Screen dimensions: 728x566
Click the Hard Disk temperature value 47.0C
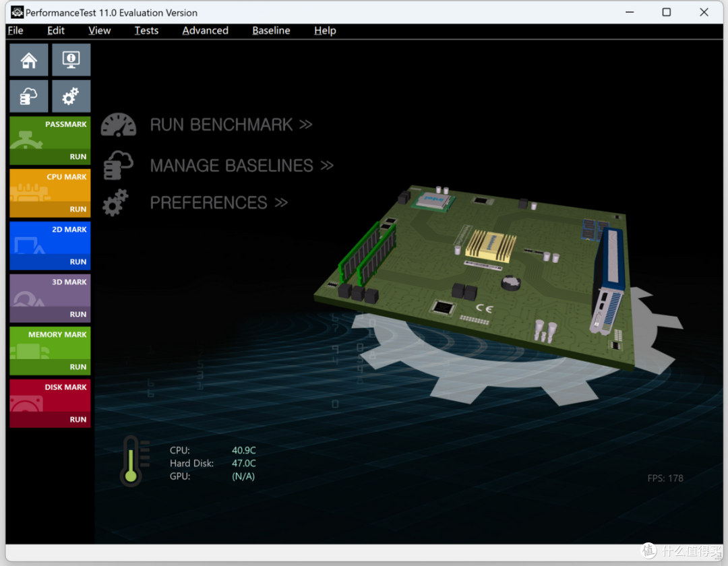[244, 464]
